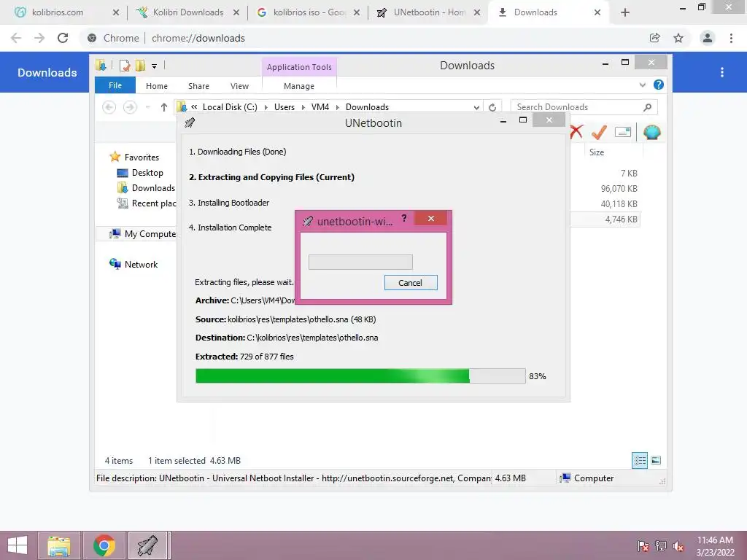Open the UNetbootin Home browser tab
747x560 pixels.
tap(429, 12)
